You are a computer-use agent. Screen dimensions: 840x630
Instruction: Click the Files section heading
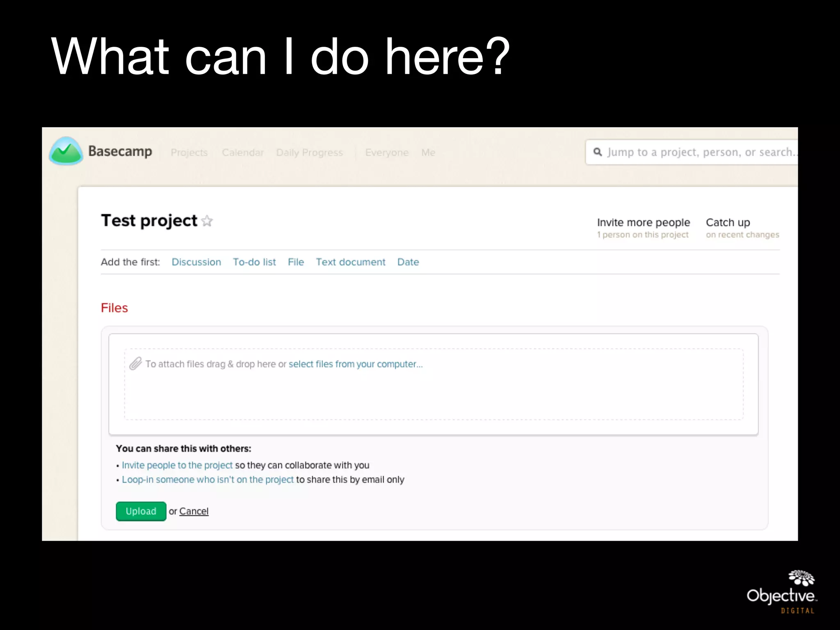(114, 308)
